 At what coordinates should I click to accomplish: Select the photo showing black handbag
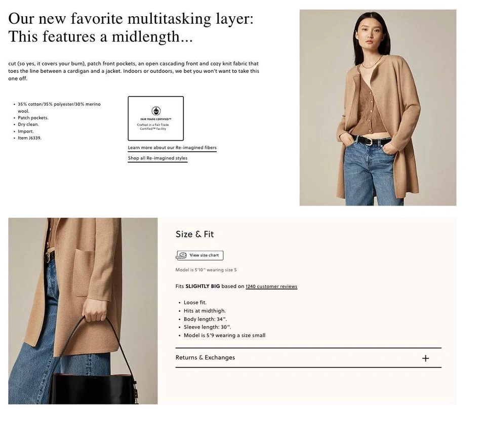(x=83, y=311)
